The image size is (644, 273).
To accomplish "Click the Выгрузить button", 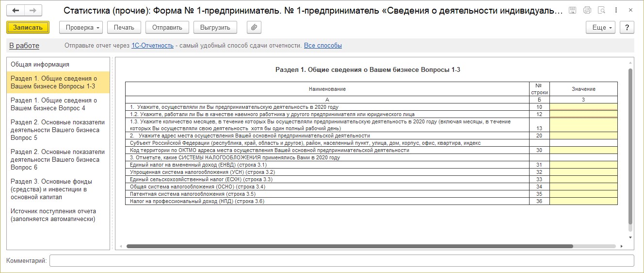I will pos(215,28).
